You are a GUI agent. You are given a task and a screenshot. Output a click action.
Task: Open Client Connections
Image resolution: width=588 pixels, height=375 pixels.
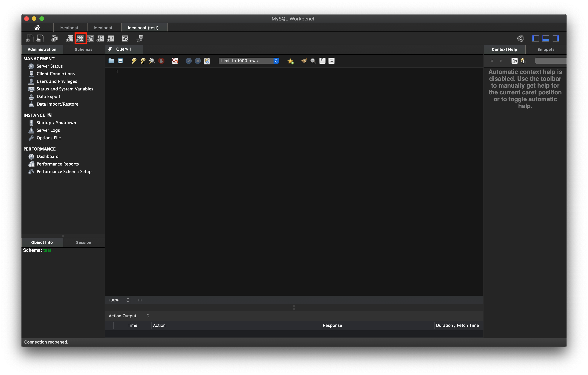point(52,74)
